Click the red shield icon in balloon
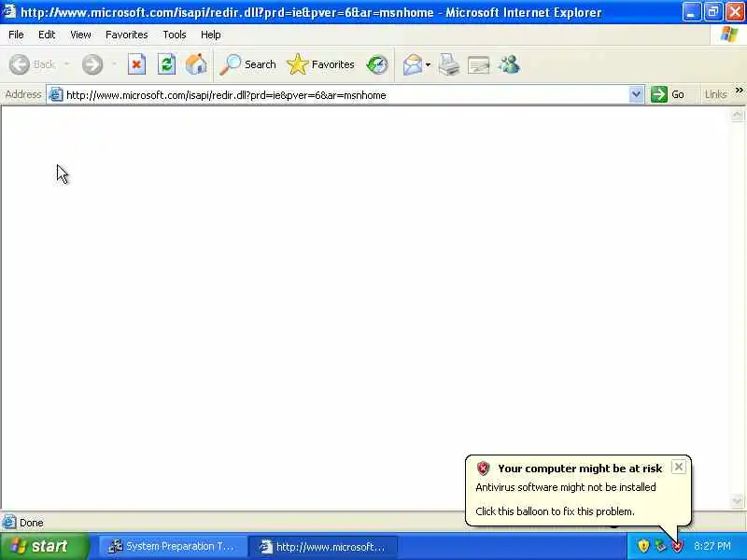The width and height of the screenshot is (747, 560). (x=483, y=469)
